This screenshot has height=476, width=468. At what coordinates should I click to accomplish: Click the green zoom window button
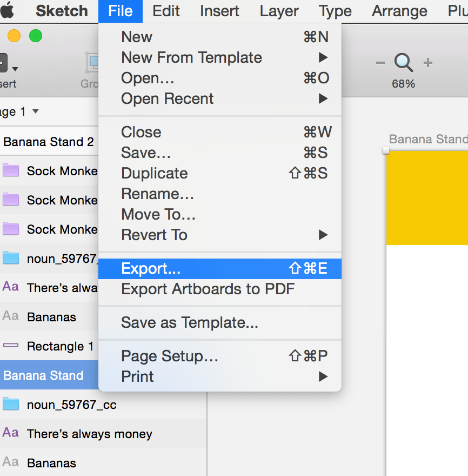click(36, 36)
